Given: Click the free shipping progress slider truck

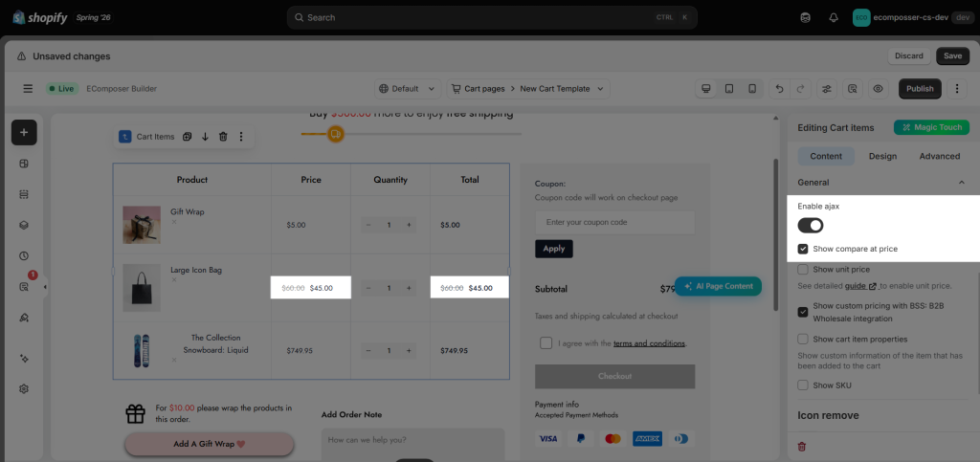Looking at the screenshot, I should click(x=336, y=134).
